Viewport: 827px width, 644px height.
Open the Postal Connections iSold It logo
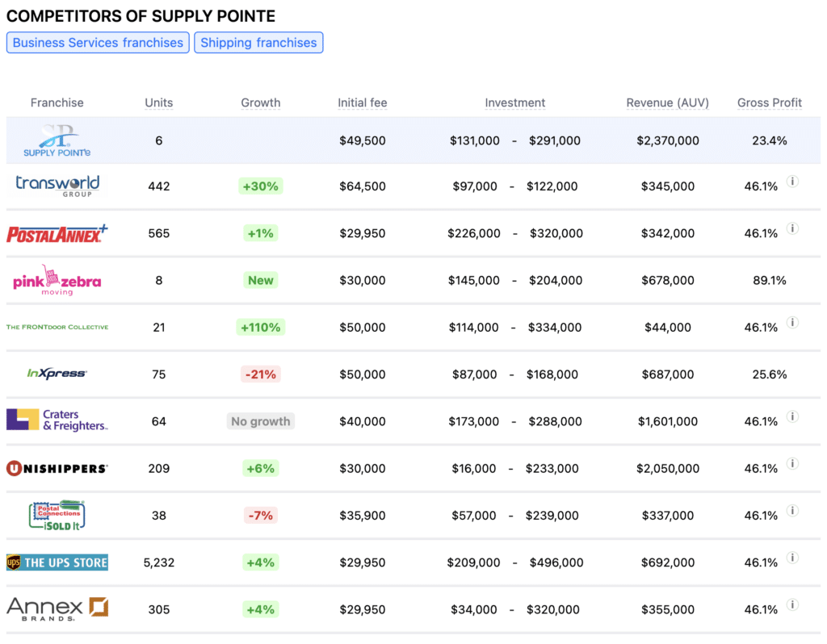57,515
